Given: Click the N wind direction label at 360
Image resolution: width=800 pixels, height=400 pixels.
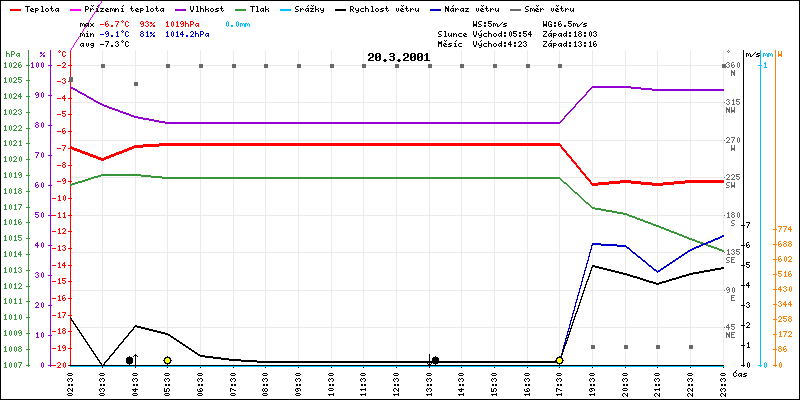Looking at the screenshot, I should click(732, 74).
